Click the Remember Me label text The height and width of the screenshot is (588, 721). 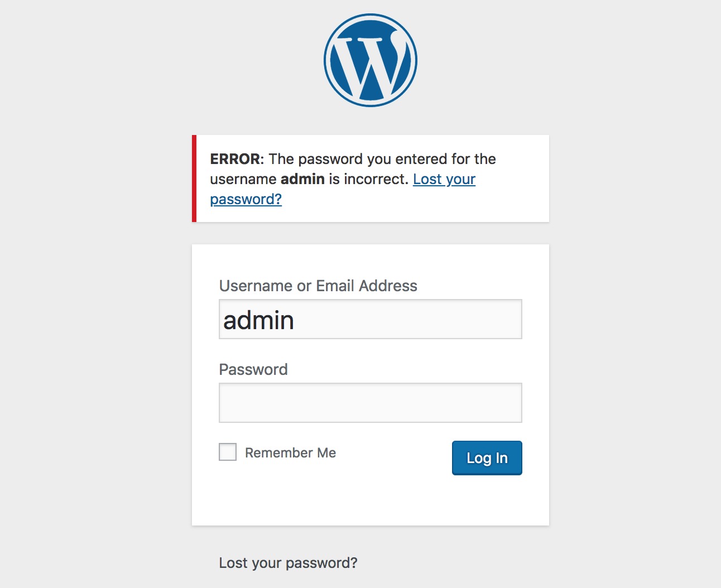290,452
